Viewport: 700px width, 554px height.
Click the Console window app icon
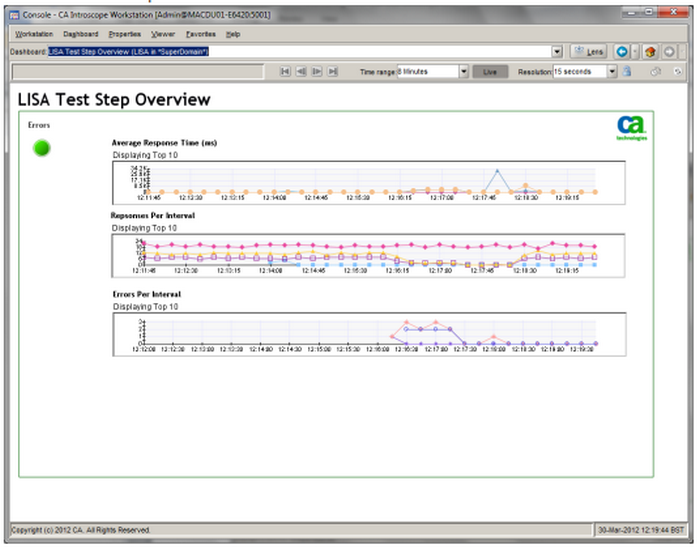(15, 15)
